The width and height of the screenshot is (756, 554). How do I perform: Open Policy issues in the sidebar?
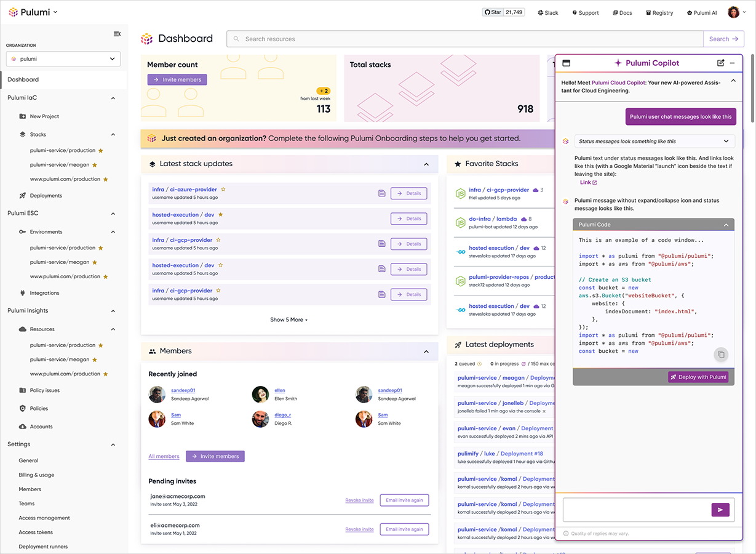tap(45, 390)
